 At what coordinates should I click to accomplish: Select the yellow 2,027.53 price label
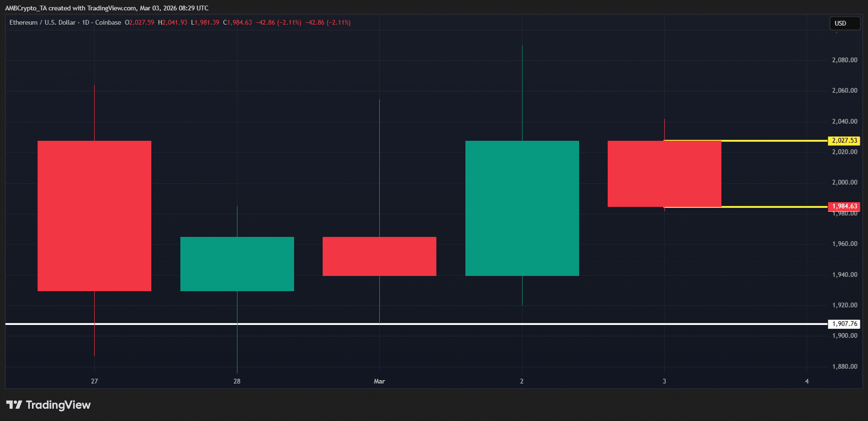(844, 141)
